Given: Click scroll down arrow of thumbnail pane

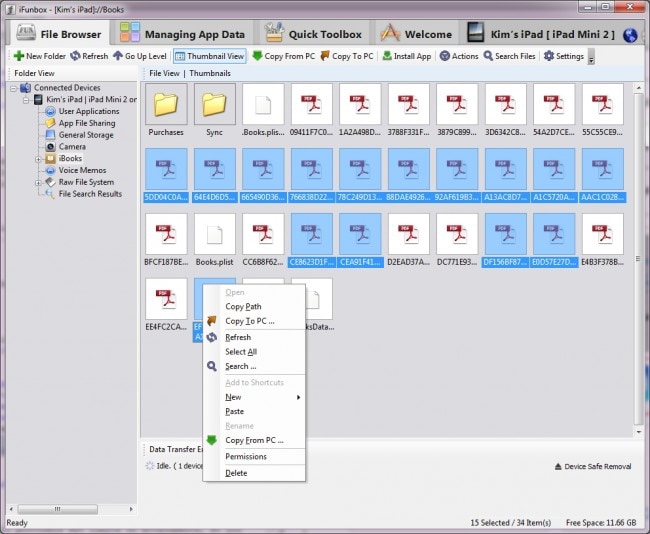Looking at the screenshot, I should pyautogui.click(x=638, y=432).
